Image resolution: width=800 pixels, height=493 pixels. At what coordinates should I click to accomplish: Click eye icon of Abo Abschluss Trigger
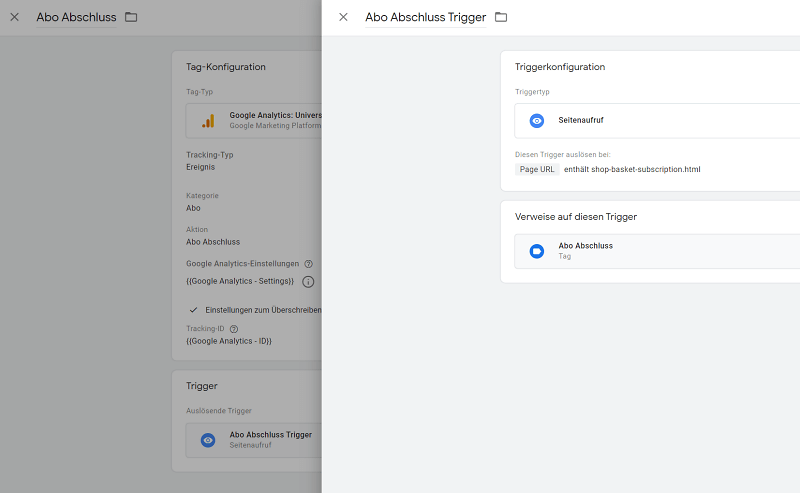pyautogui.click(x=208, y=440)
